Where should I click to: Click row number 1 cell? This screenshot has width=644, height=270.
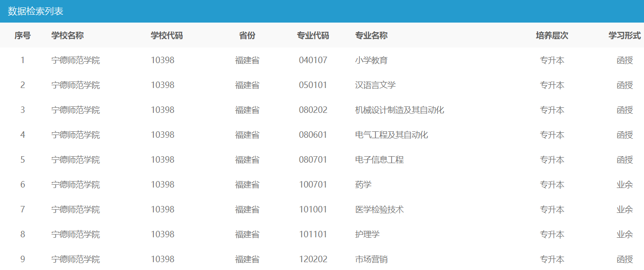(x=23, y=60)
